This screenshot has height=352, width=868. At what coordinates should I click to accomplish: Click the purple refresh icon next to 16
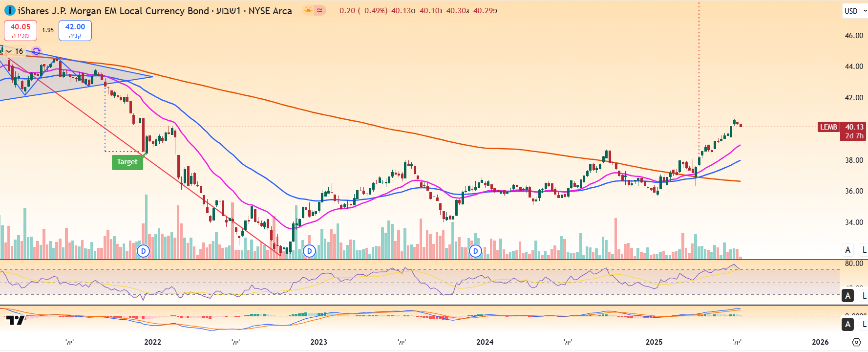pos(37,51)
